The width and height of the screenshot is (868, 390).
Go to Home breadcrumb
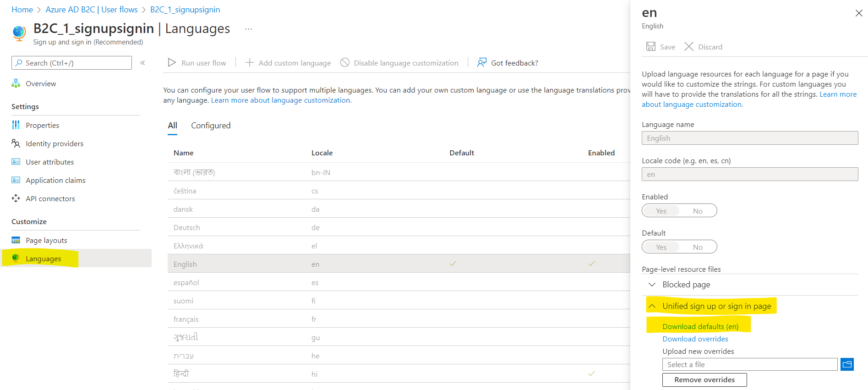click(22, 10)
